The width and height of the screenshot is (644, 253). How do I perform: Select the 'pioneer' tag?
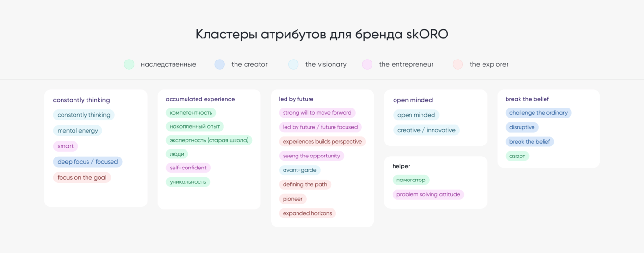293,199
